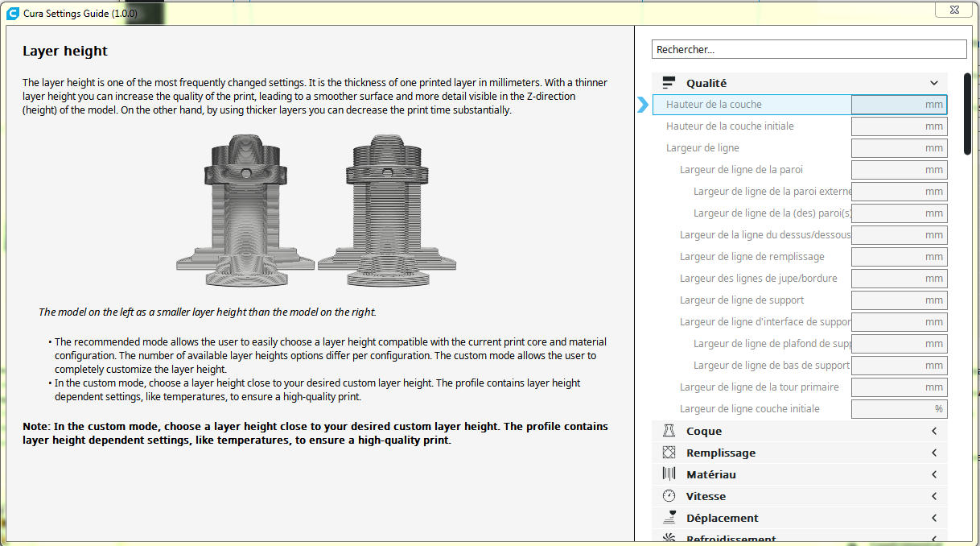Select Hauteur de la couche initiale
Image resolution: width=980 pixels, height=546 pixels.
(x=730, y=126)
